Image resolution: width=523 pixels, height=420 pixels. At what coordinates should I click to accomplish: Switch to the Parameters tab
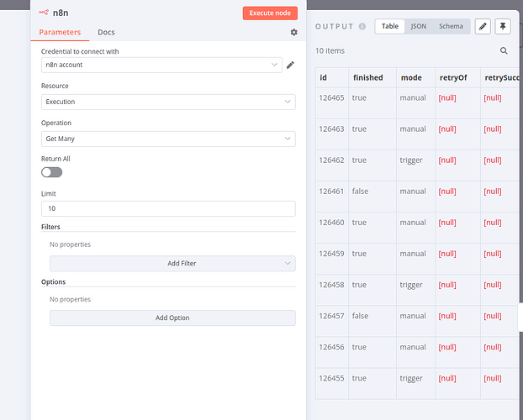(60, 32)
